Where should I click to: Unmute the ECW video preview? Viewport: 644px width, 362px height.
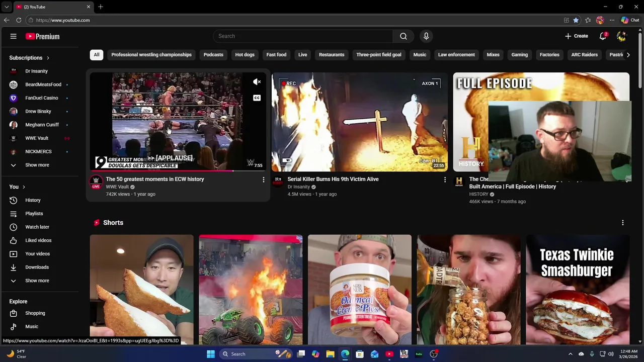click(257, 82)
